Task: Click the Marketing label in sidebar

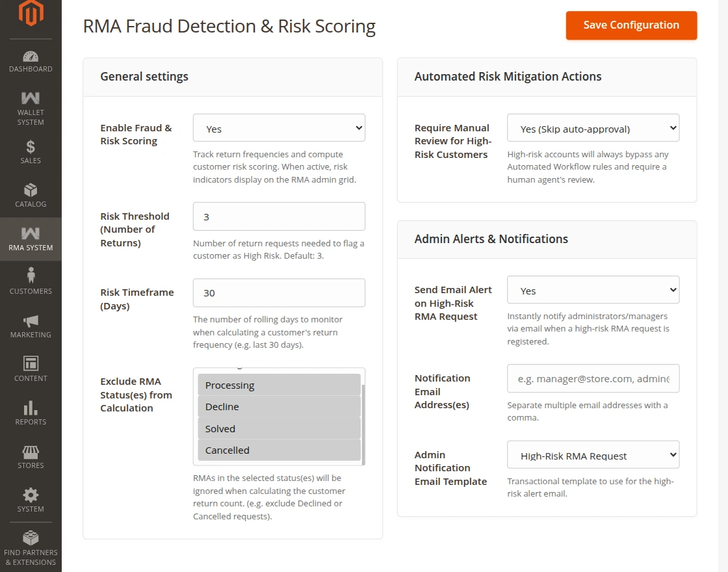Action: [31, 335]
